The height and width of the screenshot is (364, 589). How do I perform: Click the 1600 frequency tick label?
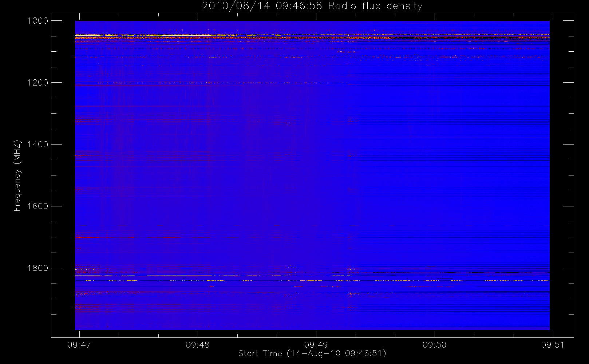point(38,206)
